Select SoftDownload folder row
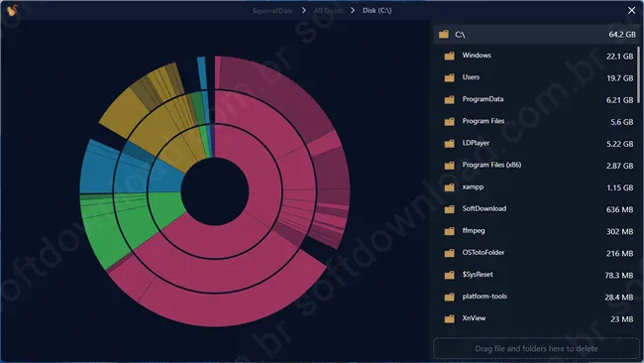 tap(537, 209)
